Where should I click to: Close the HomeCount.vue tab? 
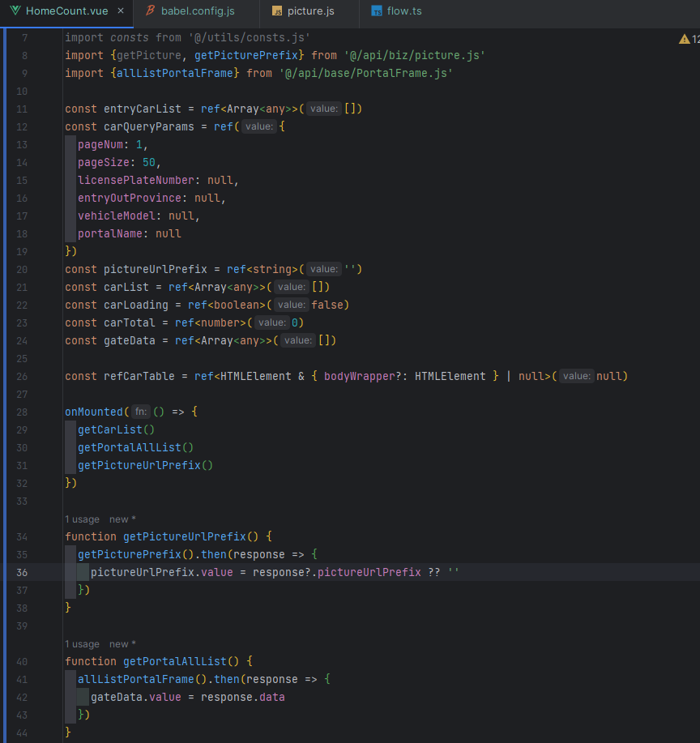120,11
